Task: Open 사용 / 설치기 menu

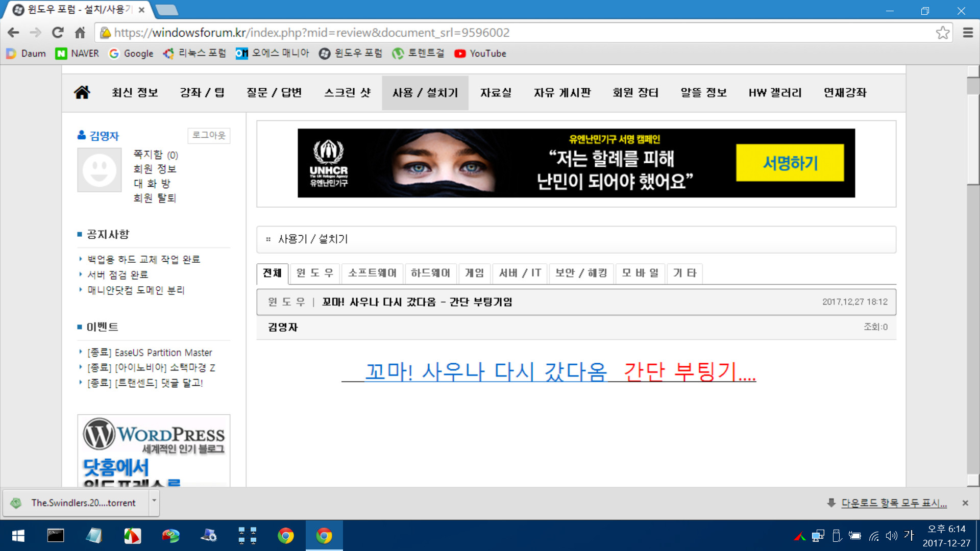Action: coord(425,93)
